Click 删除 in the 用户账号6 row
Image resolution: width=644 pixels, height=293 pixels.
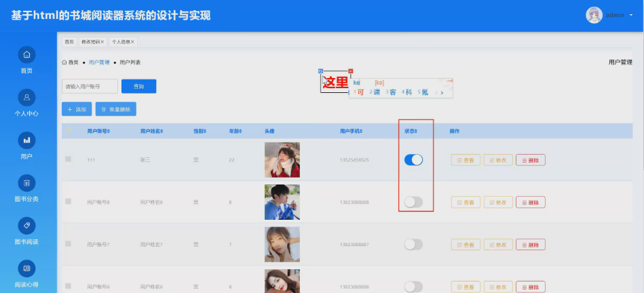(531, 287)
